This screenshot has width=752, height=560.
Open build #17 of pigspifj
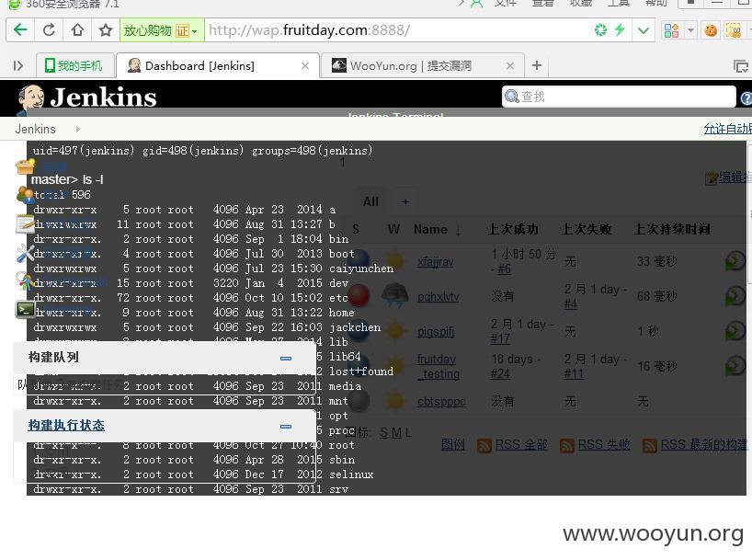[x=500, y=338]
